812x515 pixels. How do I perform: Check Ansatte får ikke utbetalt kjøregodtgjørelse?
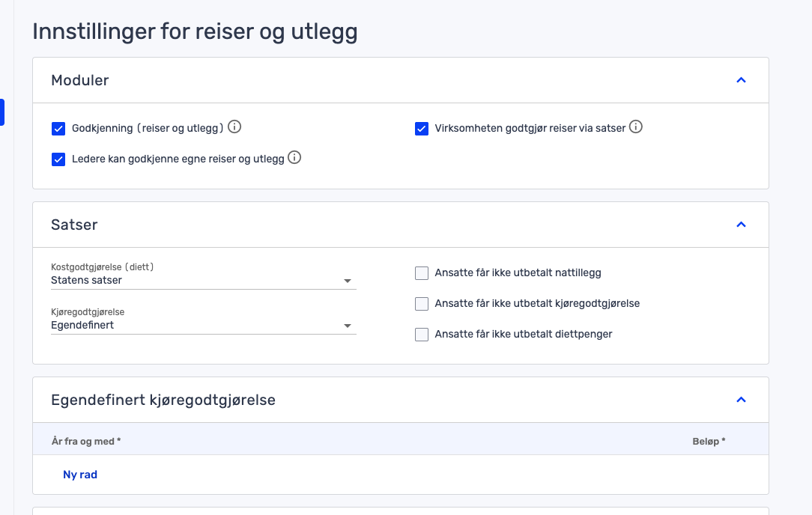tap(422, 304)
